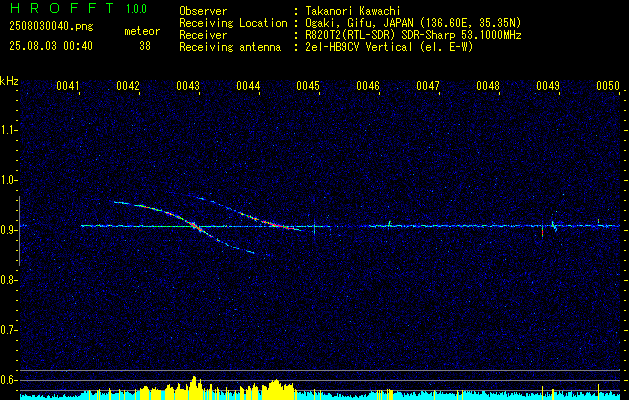
Task: Click time marker 0046
Action: pyautogui.click(x=368, y=86)
